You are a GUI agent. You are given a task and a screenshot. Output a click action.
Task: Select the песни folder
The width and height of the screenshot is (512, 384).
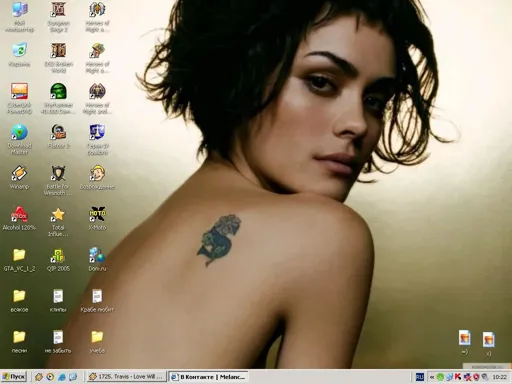(19, 341)
